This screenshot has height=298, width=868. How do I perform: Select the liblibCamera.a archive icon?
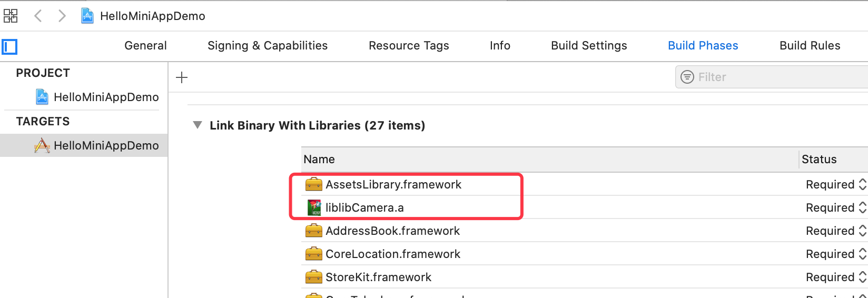click(x=314, y=207)
